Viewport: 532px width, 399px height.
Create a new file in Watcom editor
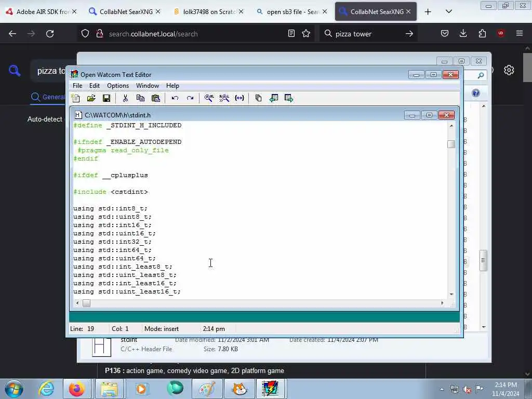[x=76, y=98]
